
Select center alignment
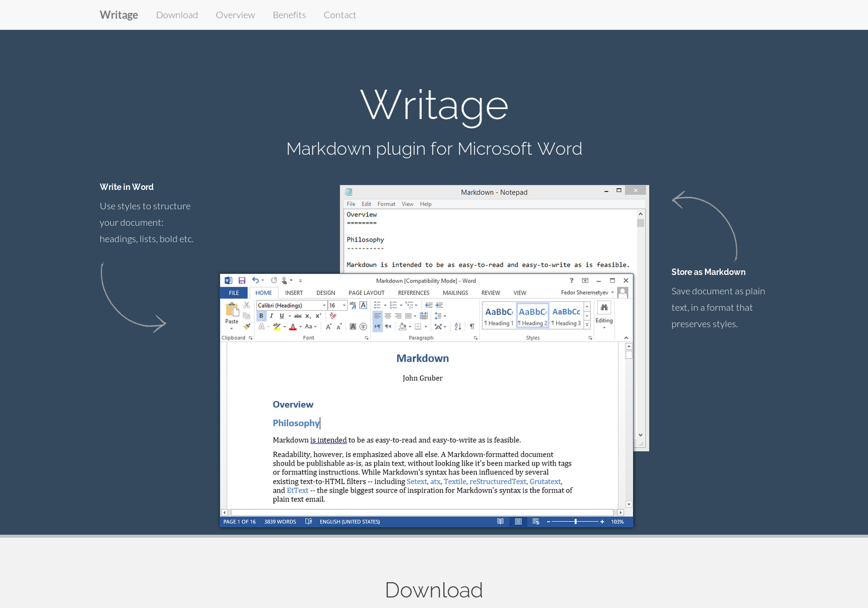[387, 316]
